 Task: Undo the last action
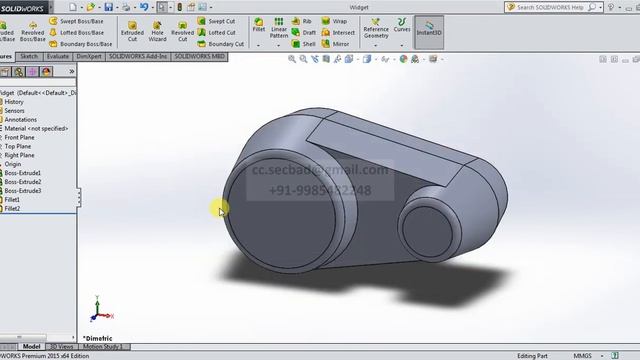144,7
